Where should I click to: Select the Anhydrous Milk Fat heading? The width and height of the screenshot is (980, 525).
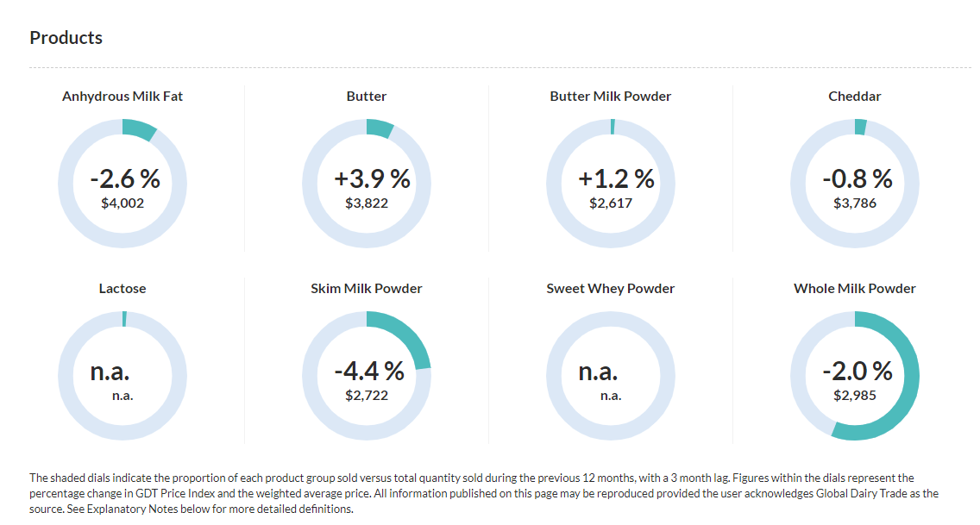click(x=122, y=97)
